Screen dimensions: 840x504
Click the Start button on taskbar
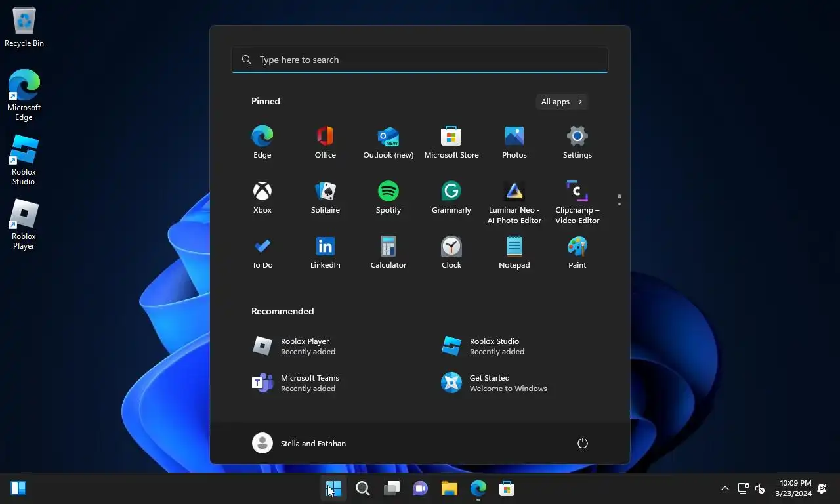click(334, 488)
